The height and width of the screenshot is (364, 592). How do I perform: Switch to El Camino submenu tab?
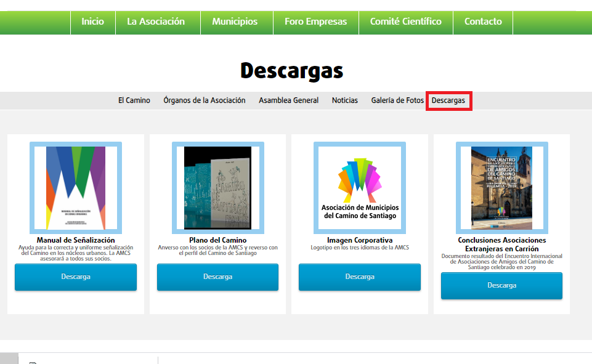tap(134, 100)
